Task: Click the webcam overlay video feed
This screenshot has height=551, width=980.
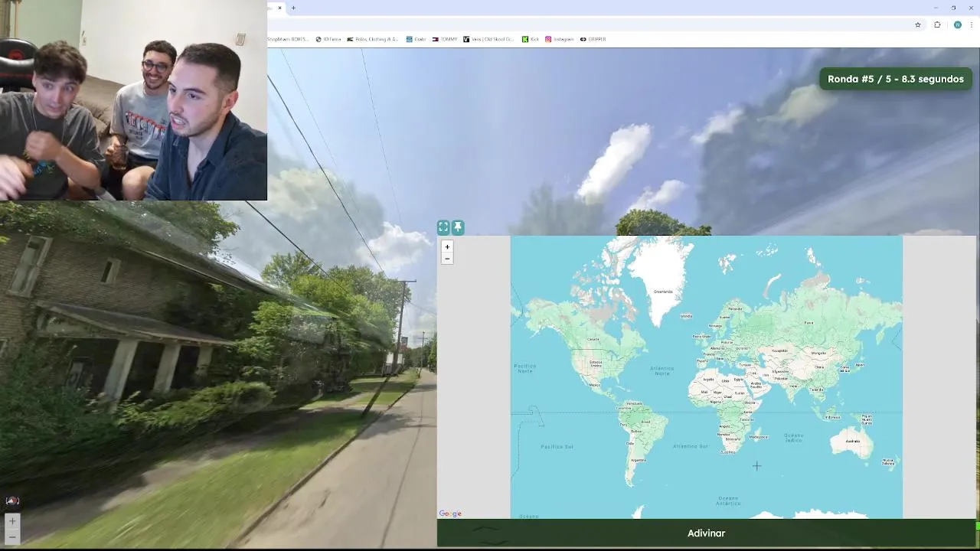Action: point(133,100)
